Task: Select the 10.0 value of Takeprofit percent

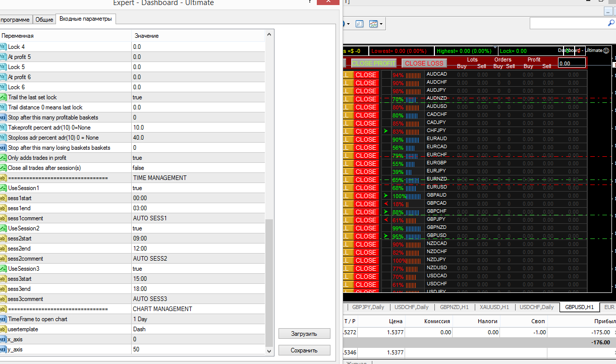Action: point(199,128)
